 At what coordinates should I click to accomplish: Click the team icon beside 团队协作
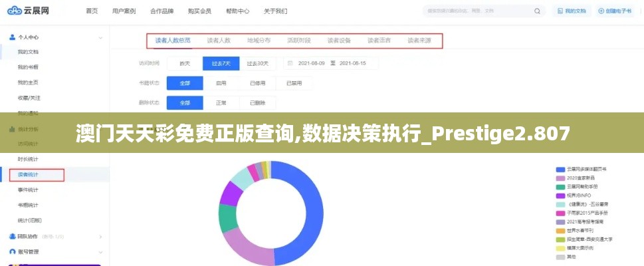click(13, 236)
